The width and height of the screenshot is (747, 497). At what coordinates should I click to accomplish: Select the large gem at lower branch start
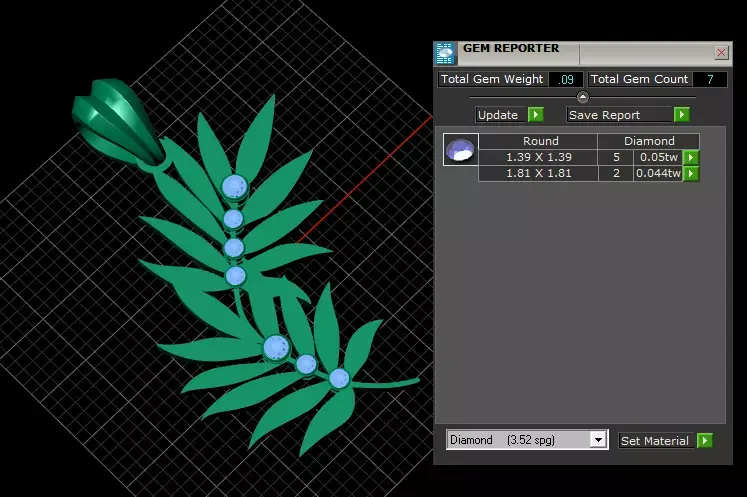pos(276,347)
